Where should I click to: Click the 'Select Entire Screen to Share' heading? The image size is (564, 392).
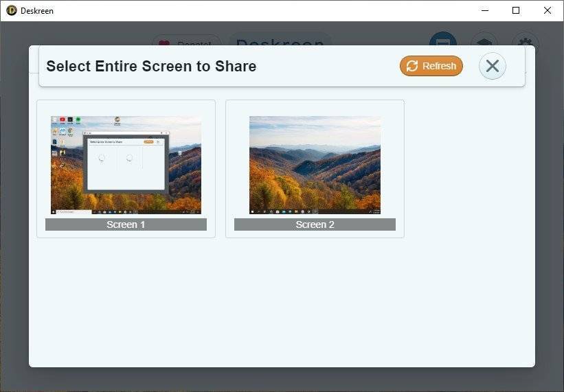[151, 67]
